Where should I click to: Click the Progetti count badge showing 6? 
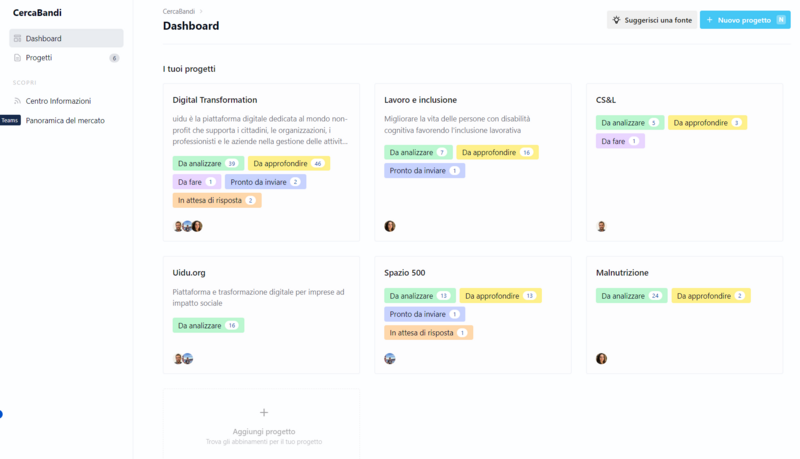pos(114,58)
